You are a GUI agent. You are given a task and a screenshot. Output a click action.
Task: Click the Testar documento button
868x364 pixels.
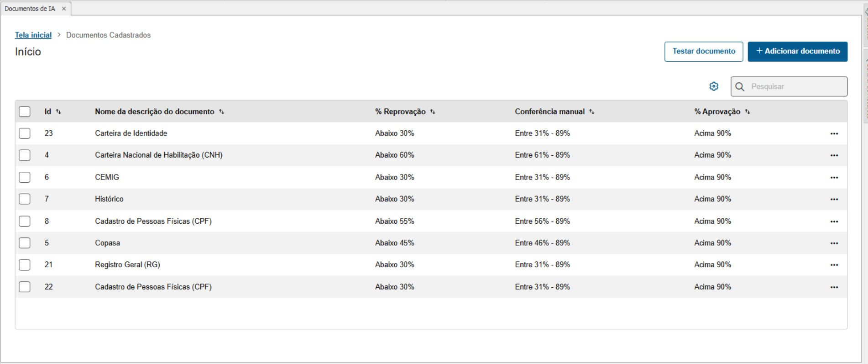tap(703, 51)
